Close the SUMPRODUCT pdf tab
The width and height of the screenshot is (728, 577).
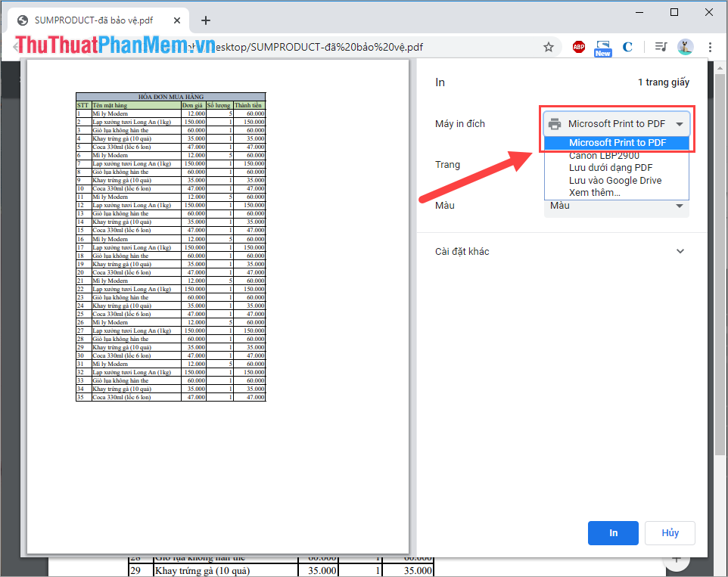(177, 20)
